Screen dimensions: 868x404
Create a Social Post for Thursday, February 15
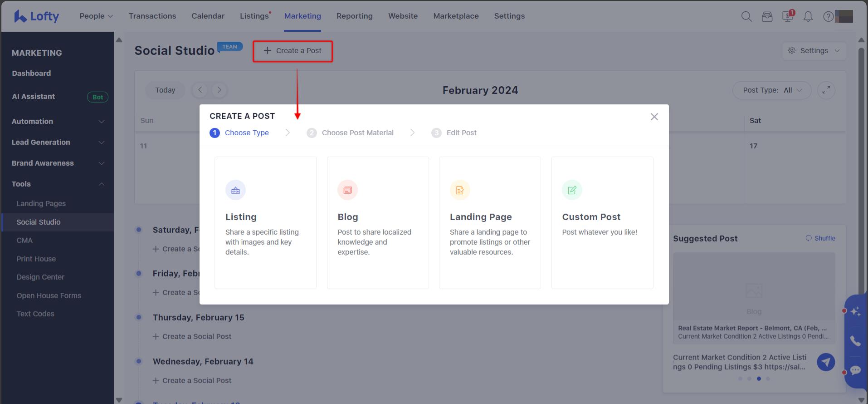click(x=192, y=336)
